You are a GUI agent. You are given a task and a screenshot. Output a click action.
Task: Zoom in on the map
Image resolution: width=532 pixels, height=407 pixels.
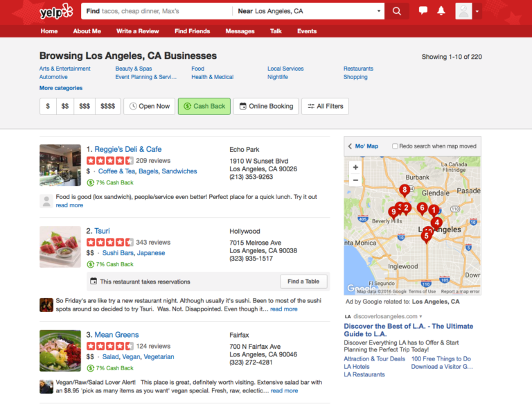pyautogui.click(x=355, y=167)
